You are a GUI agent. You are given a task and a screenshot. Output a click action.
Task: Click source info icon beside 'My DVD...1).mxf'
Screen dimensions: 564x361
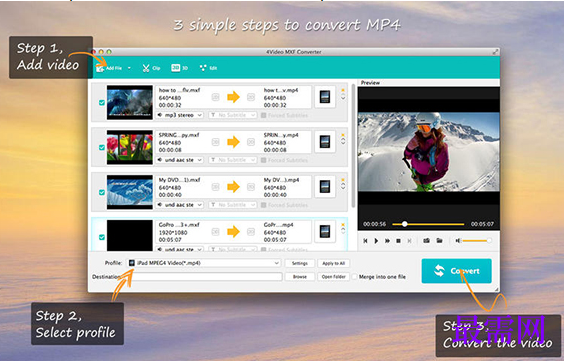pos(215,187)
